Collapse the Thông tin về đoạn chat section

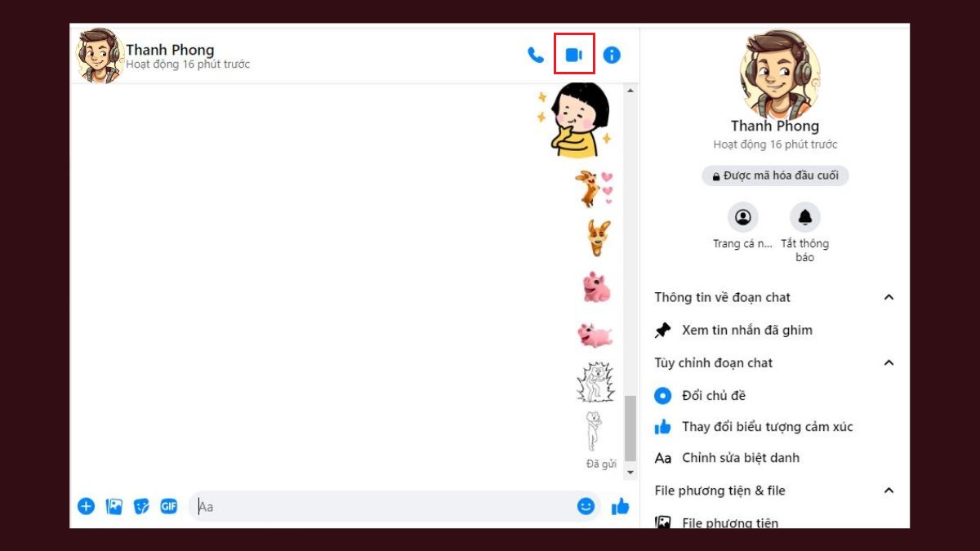[775, 297]
